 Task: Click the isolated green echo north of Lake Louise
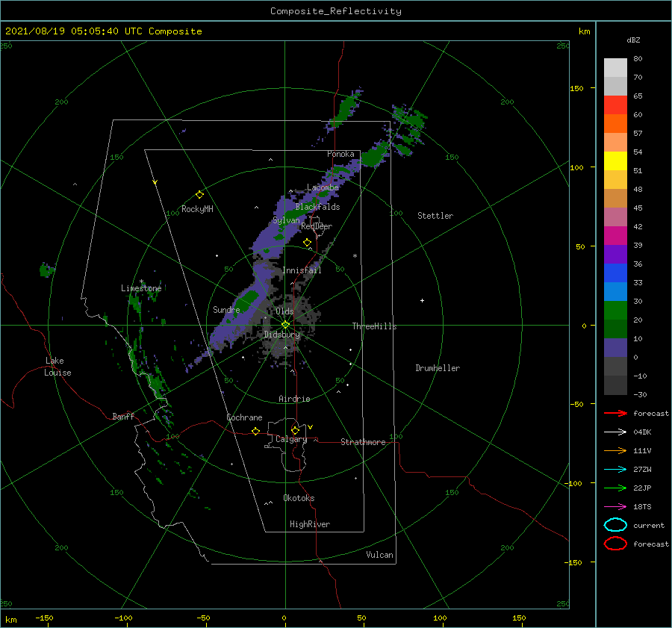pyautogui.click(x=47, y=270)
